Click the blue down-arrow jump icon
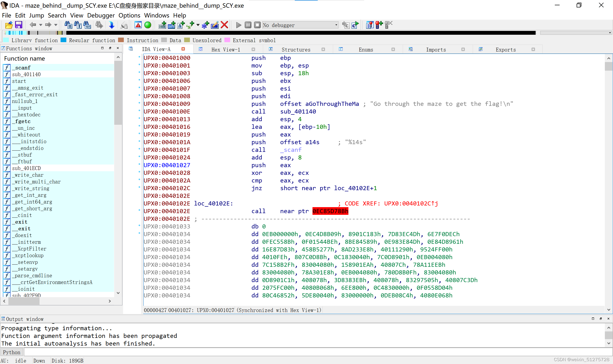 [112, 25]
